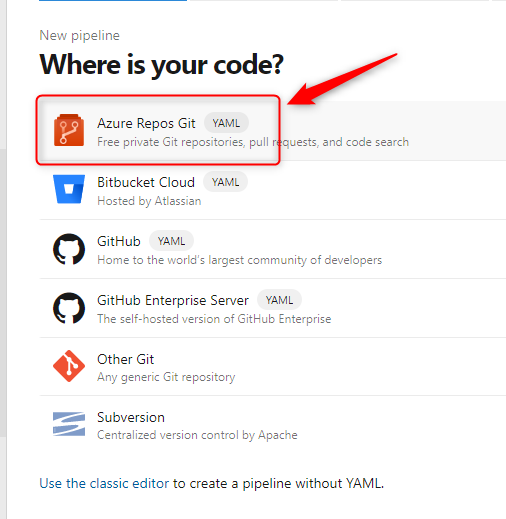Click the red diamond Other Git icon
This screenshot has width=506, height=519.
(69, 366)
